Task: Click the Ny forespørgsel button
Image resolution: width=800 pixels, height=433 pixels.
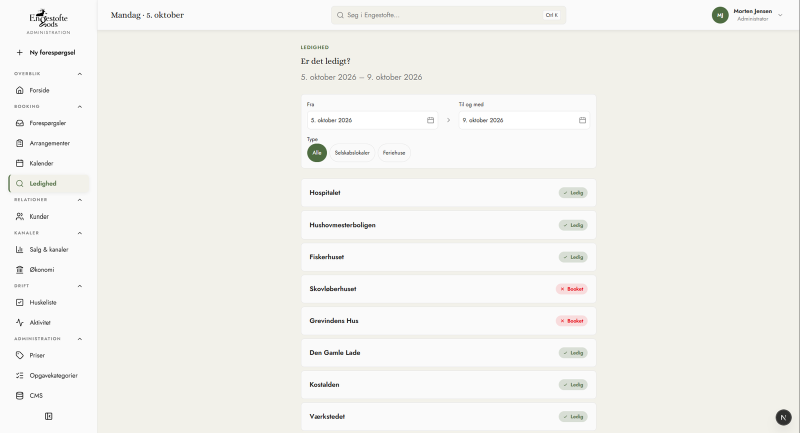Action: point(48,53)
